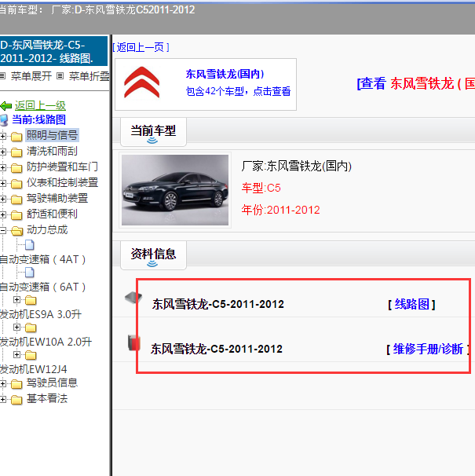Select 发动机EW12J4 tree item
This screenshot has width=475, height=476.
(34, 369)
